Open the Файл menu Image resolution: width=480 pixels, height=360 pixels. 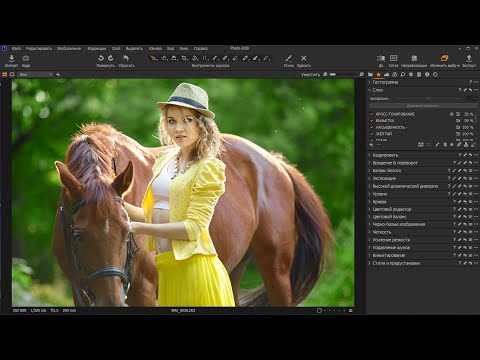click(x=16, y=49)
